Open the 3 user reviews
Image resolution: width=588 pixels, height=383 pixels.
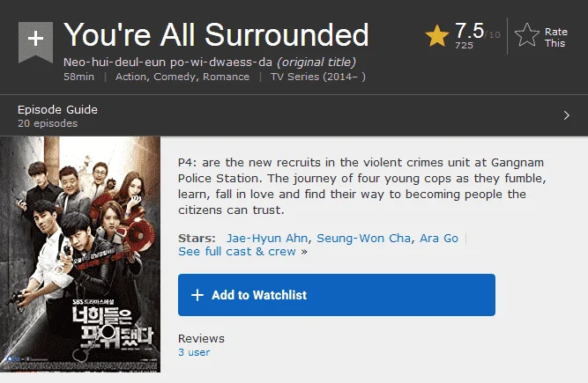(194, 352)
